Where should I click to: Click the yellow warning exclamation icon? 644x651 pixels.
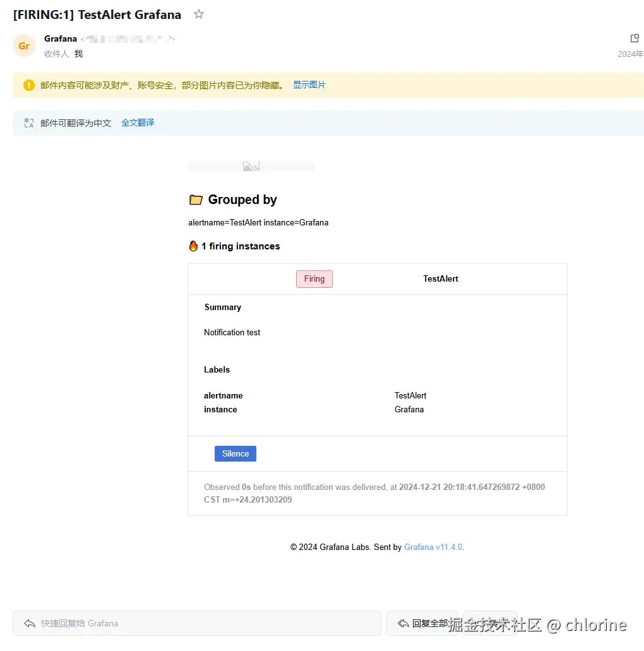click(x=28, y=85)
